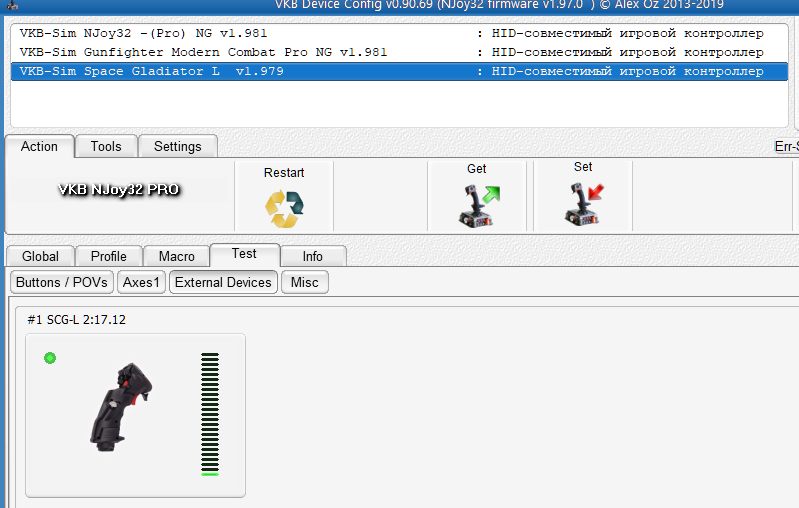Open the Axes1 sub-tab
Image resolution: width=799 pixels, height=508 pixels.
141,282
